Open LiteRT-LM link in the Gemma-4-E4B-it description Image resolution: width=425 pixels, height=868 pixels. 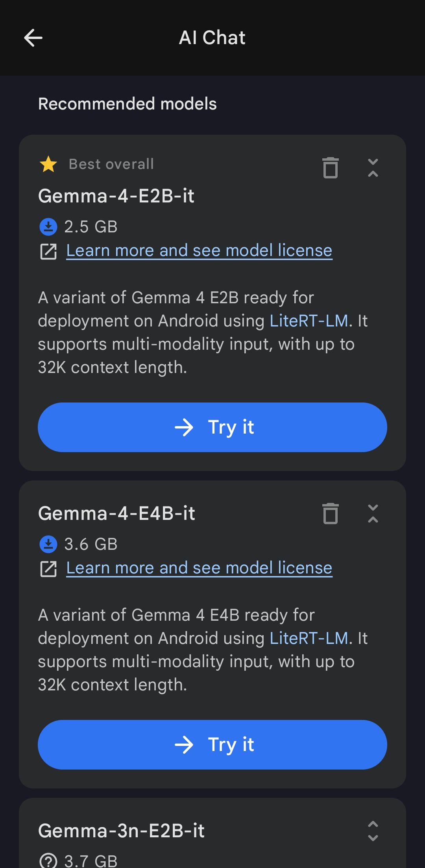(309, 638)
